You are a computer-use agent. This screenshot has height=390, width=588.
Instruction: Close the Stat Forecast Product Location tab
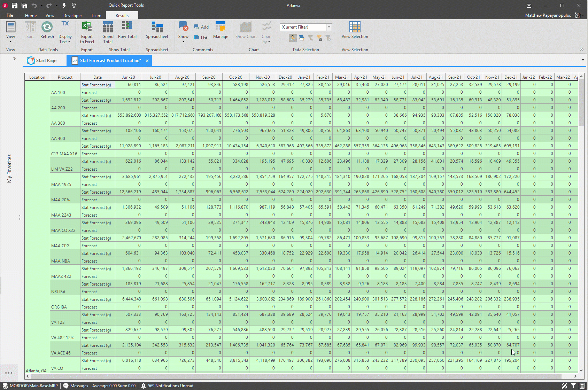147,61
